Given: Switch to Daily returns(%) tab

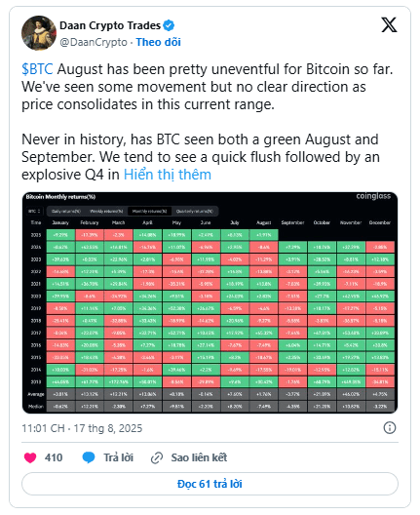Looking at the screenshot, I should click(x=66, y=212).
